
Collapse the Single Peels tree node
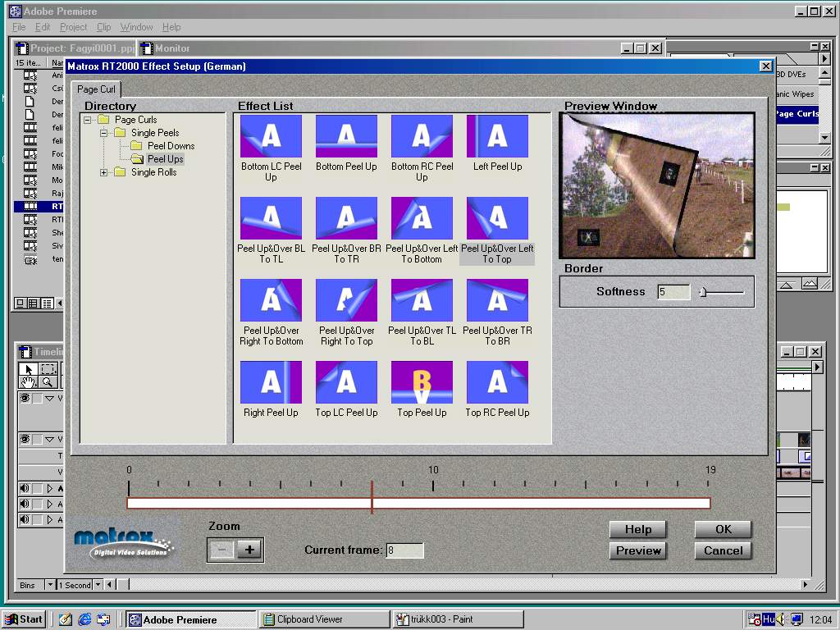tap(104, 133)
